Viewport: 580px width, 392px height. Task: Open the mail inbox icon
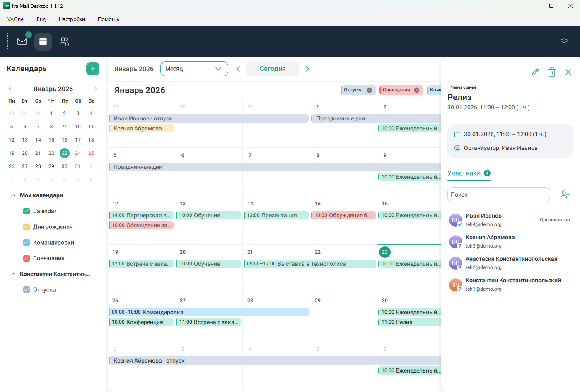[x=22, y=41]
